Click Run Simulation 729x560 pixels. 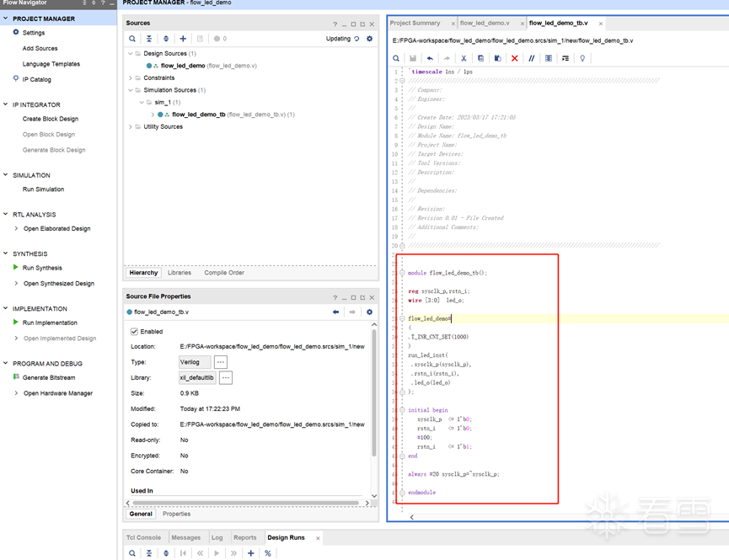coord(43,189)
